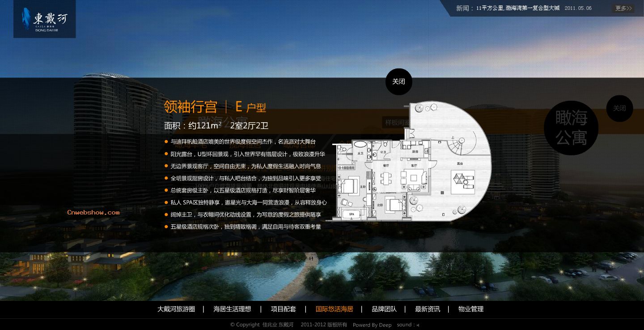Toggle the sound speaker icon
Viewport: 644px width, 330px height.
(418, 326)
